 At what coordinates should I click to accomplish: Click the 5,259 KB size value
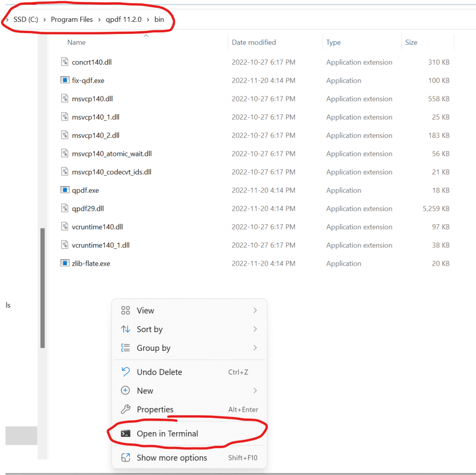point(436,208)
